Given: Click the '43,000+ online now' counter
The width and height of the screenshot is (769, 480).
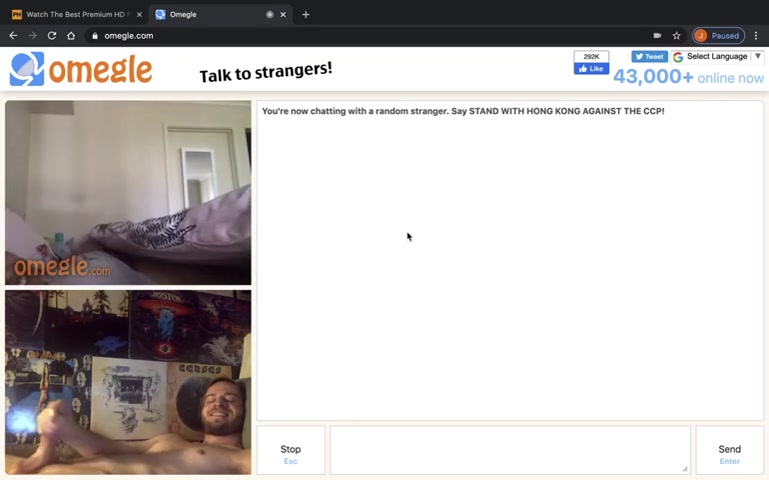Looking at the screenshot, I should [688, 77].
